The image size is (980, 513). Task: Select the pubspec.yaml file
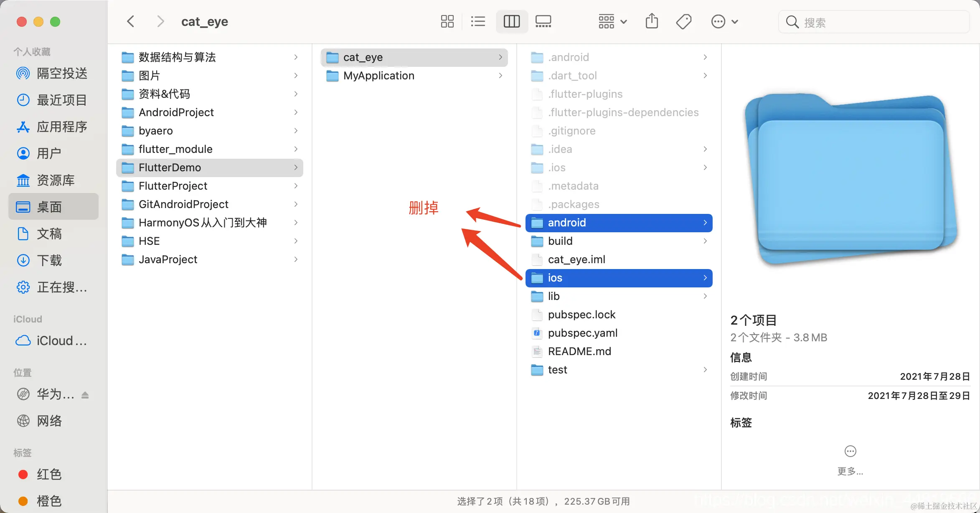[x=582, y=333]
